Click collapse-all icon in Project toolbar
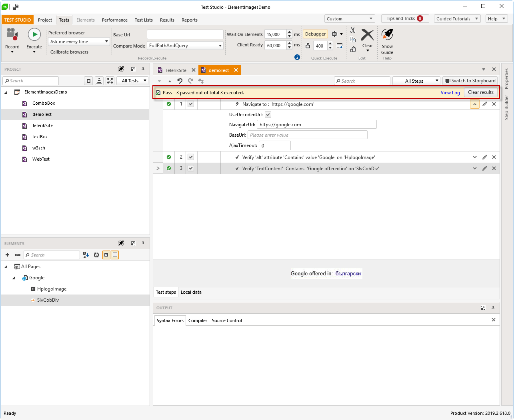The height and width of the screenshot is (420, 514). tap(89, 81)
